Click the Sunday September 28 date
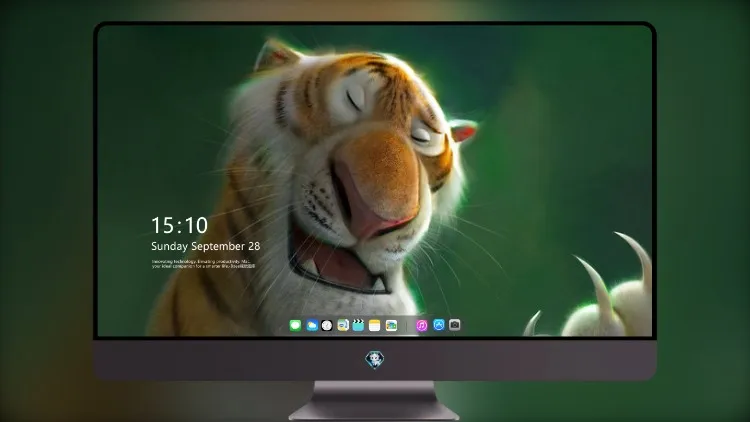 pyautogui.click(x=206, y=246)
